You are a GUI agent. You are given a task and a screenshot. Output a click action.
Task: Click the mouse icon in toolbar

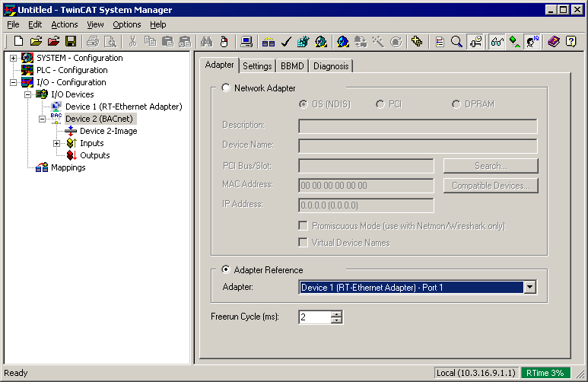pos(224,41)
